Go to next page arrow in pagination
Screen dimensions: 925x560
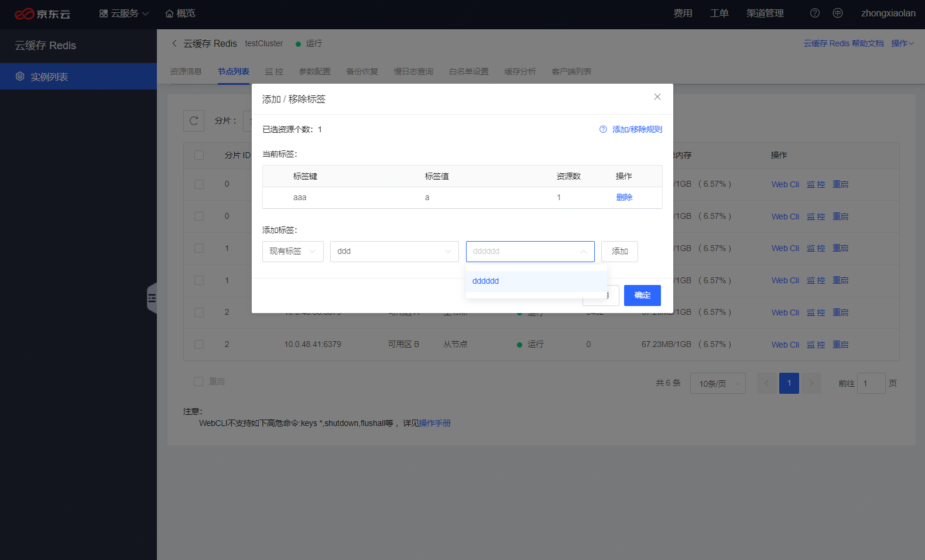(x=811, y=383)
